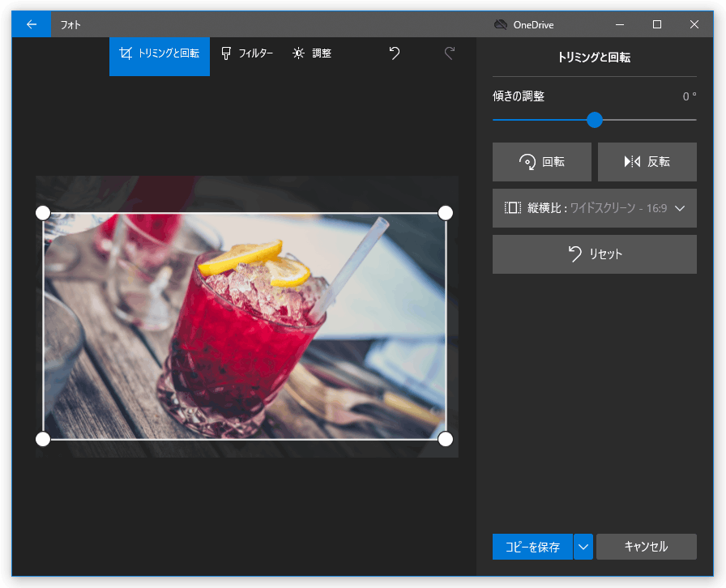Click the undo arrow icon
Image resolution: width=726 pixels, height=588 pixels.
(x=395, y=53)
